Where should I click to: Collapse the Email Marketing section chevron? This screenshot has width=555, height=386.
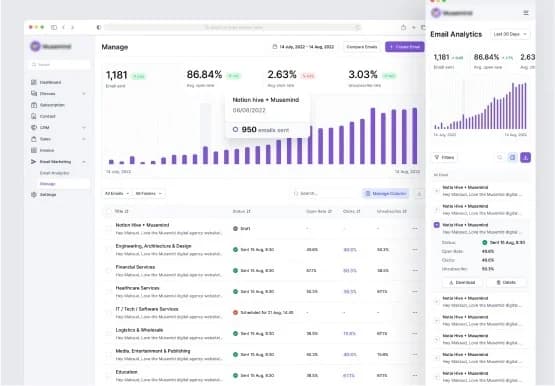coord(84,162)
